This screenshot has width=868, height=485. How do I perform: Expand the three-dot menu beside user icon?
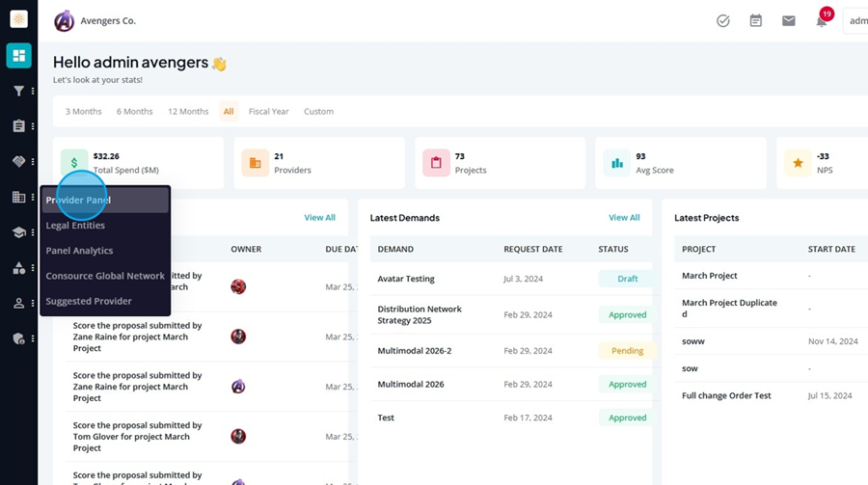(x=33, y=303)
